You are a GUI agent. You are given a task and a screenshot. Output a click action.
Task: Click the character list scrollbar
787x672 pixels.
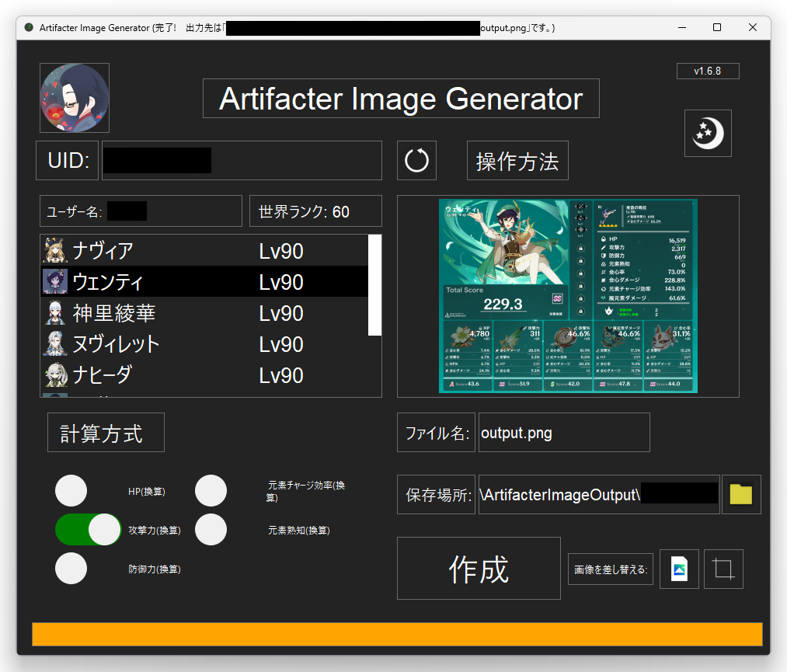click(374, 285)
